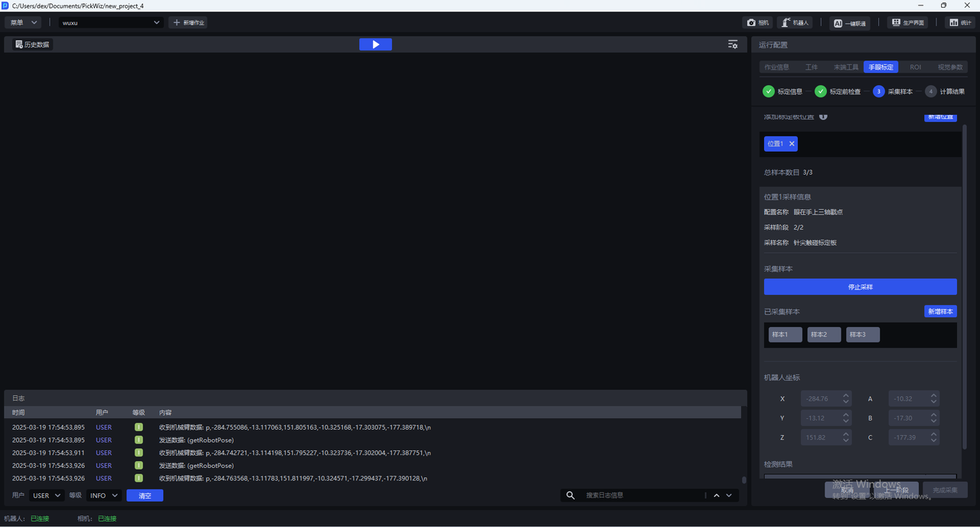Increment the robot X coordinate stepper
The image size is (980, 527).
point(846,396)
